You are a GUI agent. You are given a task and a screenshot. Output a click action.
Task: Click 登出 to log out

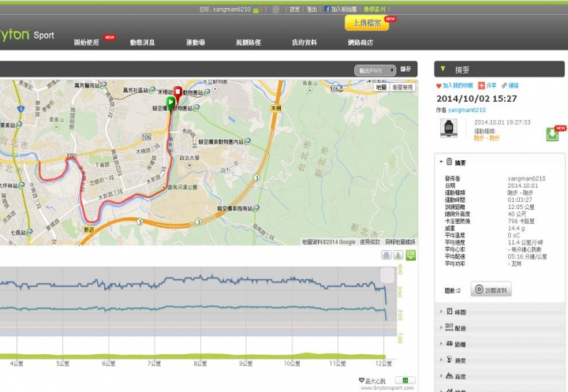[312, 9]
